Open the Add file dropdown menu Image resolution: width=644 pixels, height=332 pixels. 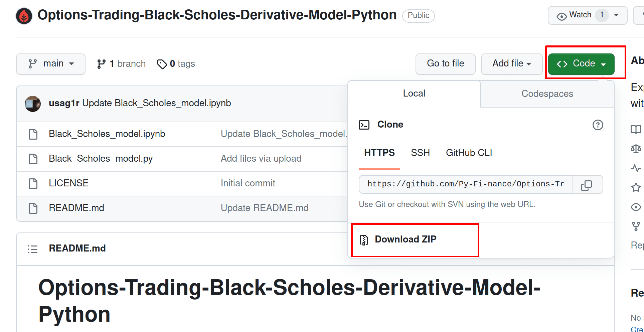511,64
